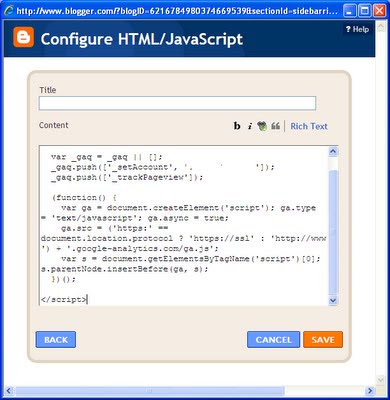Switch to Rich Text editor
Viewport: 390px width, 400px height.
(x=309, y=126)
